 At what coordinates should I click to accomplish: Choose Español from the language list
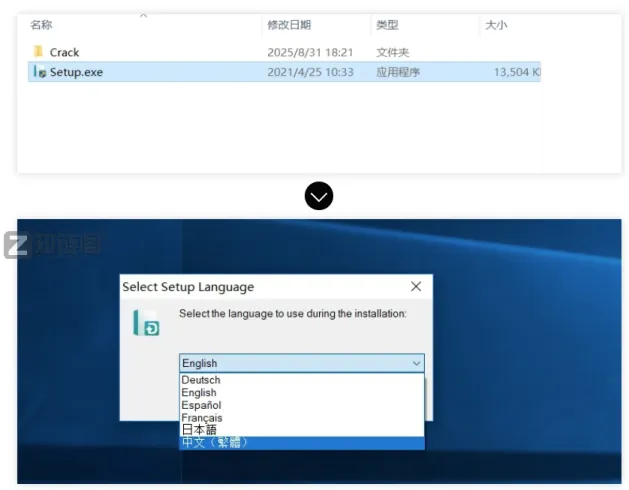coord(302,405)
